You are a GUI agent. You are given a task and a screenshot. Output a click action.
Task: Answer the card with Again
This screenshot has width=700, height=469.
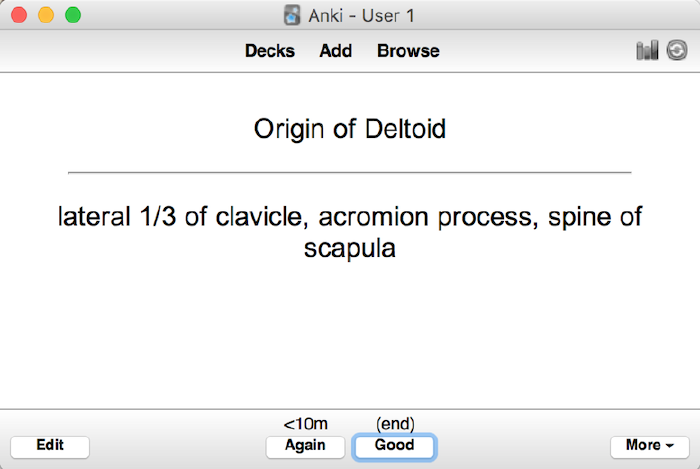(x=305, y=446)
